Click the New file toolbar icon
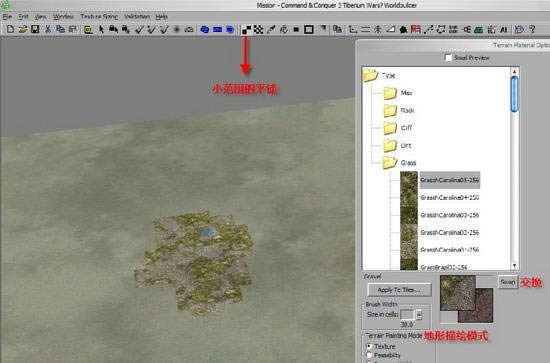Viewport: 550px width, 363px height. 10,29
